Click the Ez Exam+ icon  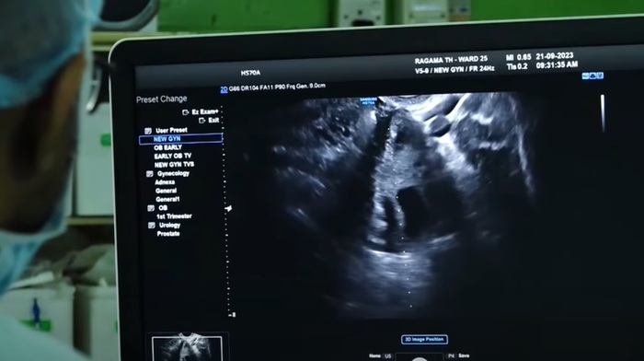pos(185,112)
